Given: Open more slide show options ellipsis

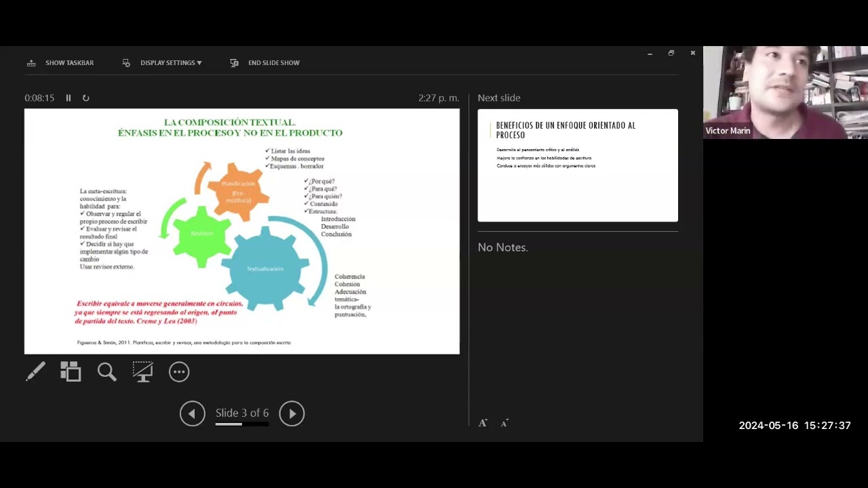Looking at the screenshot, I should tap(179, 371).
